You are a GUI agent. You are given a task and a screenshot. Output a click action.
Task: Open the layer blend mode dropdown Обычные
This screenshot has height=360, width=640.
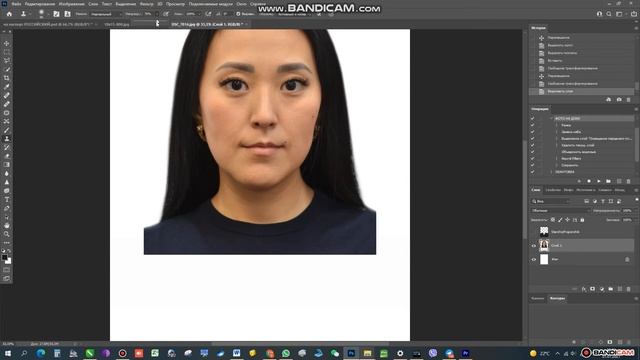click(561, 211)
